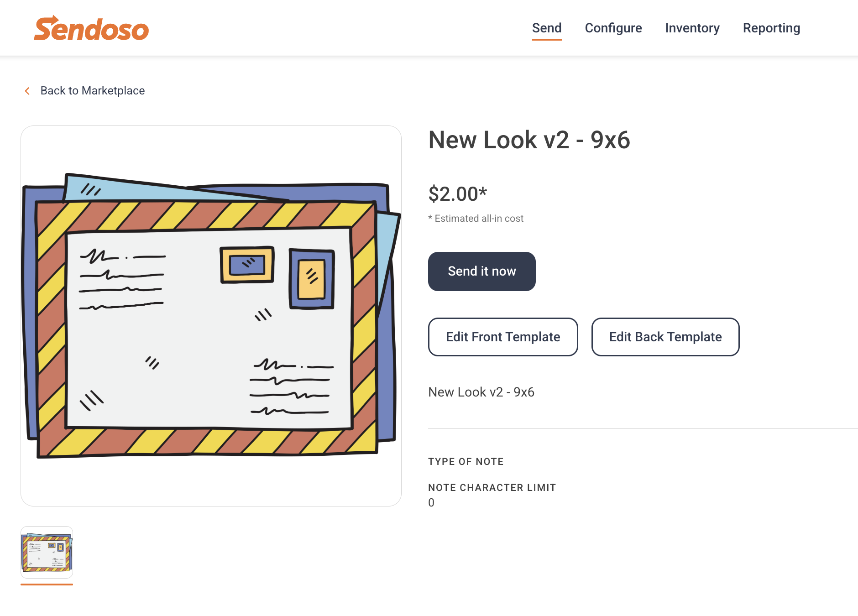This screenshot has width=858, height=616.
Task: Switch to the Configure tab
Action: pyautogui.click(x=613, y=28)
